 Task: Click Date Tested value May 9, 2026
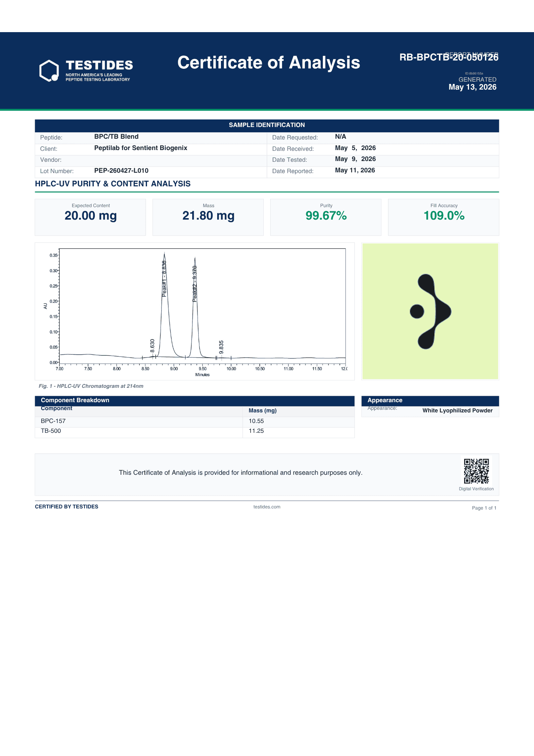coord(355,159)
